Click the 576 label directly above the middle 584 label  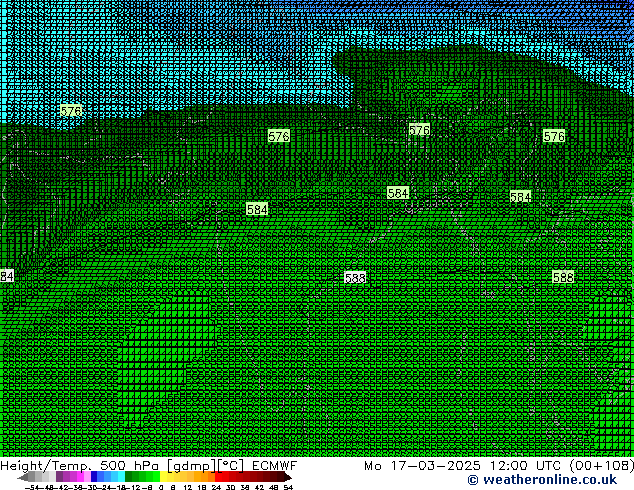(419, 130)
